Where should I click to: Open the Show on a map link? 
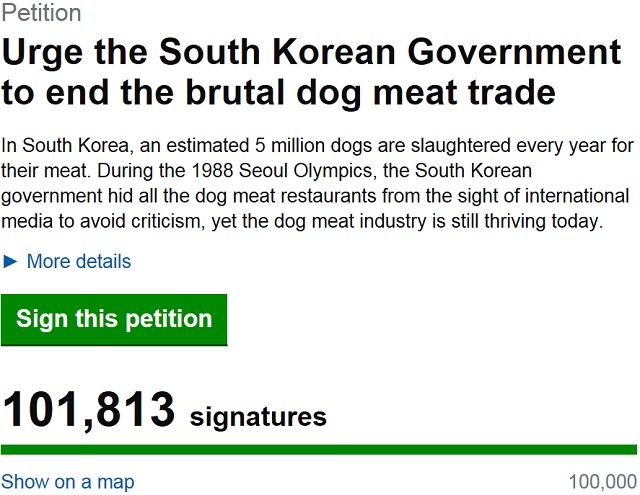(68, 482)
